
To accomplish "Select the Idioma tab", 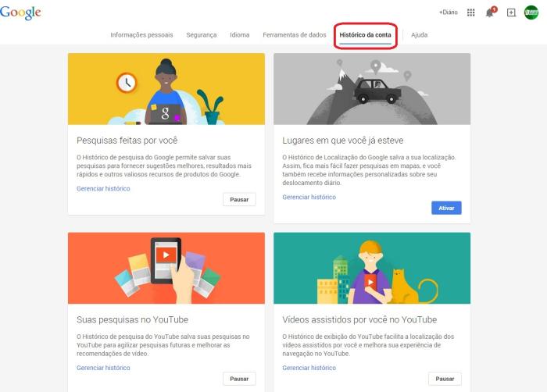I will coord(240,35).
